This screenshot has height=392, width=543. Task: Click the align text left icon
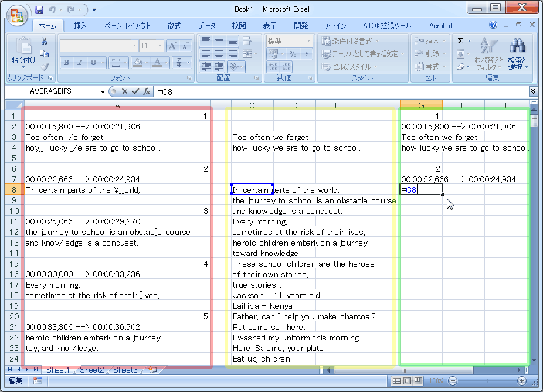pyautogui.click(x=206, y=54)
